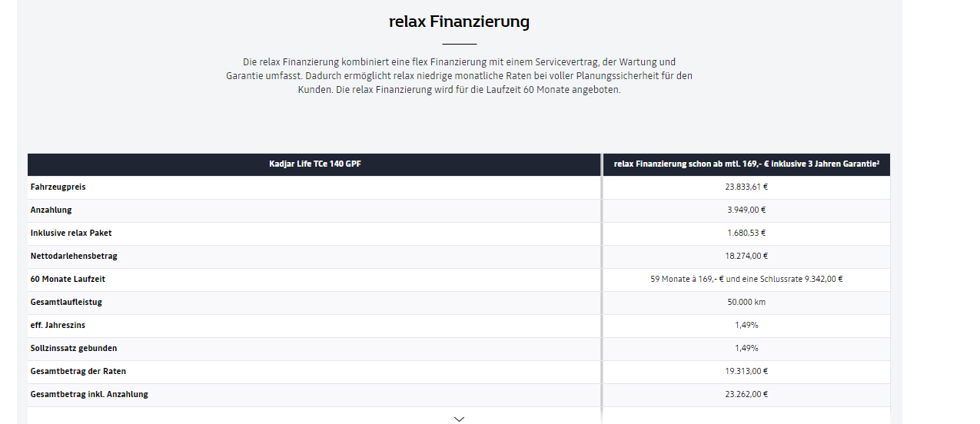
Task: Select the Gesamtbetrag der Raten label
Action: click(78, 371)
